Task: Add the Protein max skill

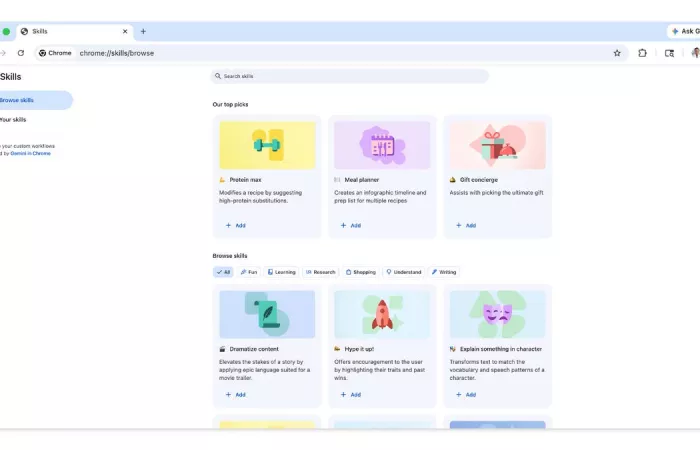Action: pos(236,226)
